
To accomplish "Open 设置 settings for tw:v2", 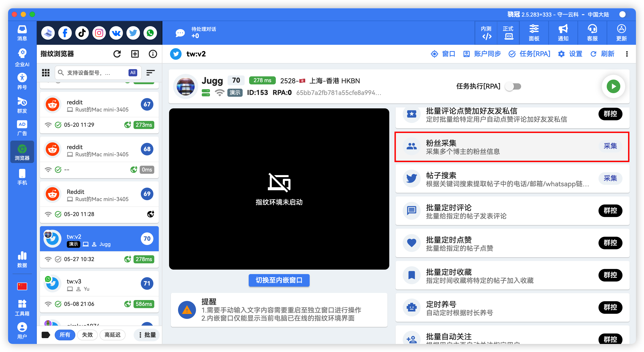I will (x=570, y=54).
